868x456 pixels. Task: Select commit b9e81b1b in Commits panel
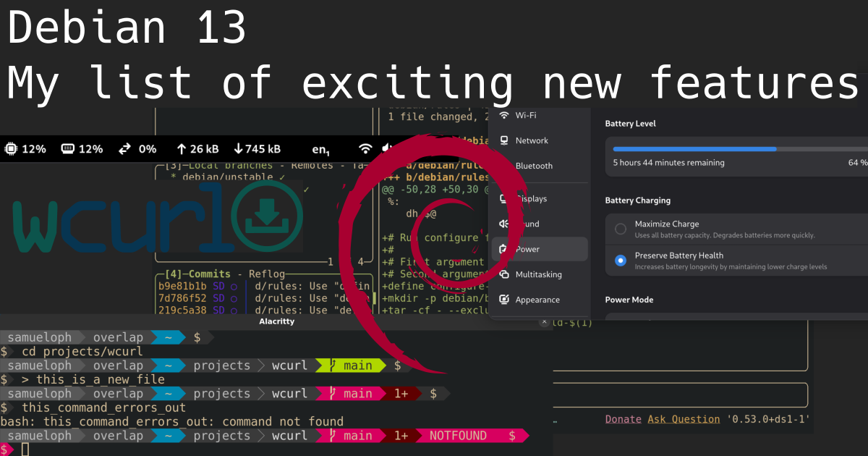pos(264,287)
